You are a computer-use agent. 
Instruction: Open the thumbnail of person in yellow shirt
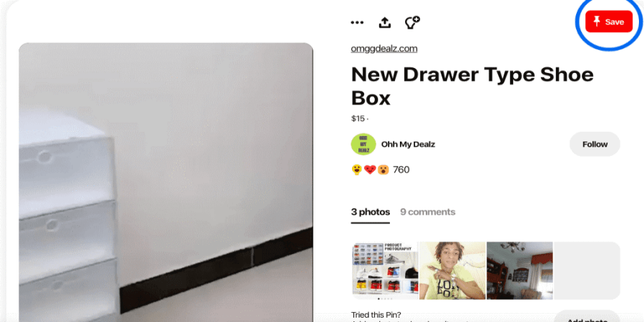(x=452, y=270)
